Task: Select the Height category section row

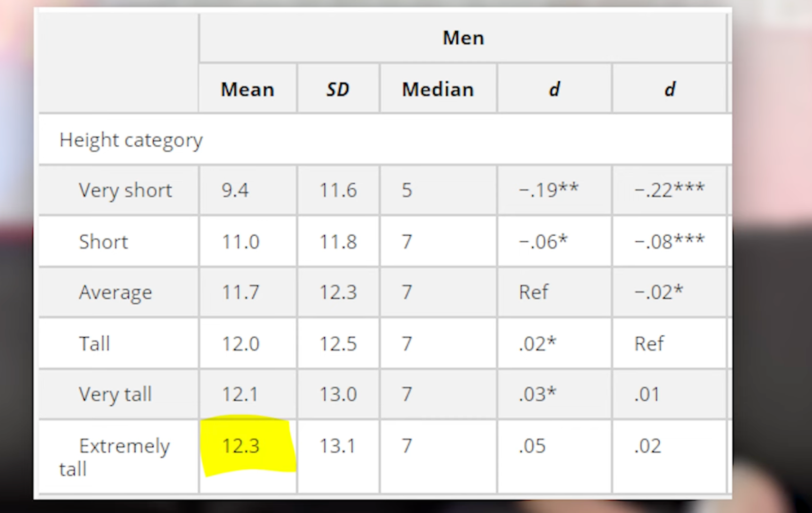Action: [x=385, y=140]
